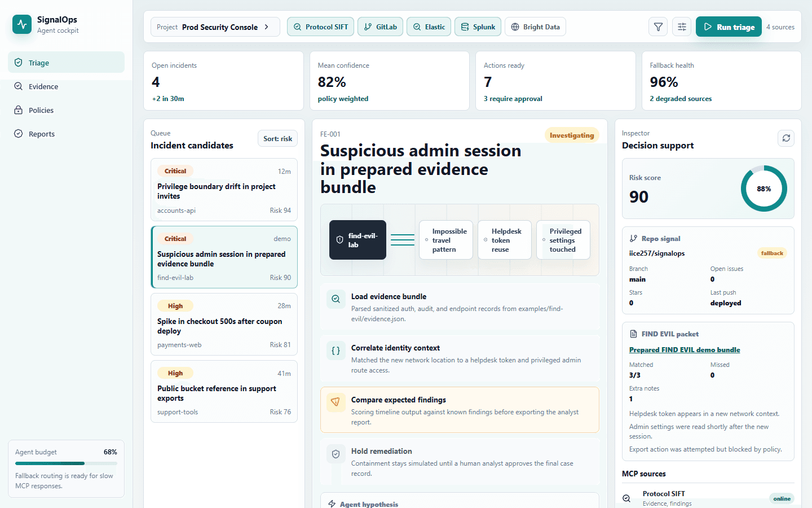Viewport: 812px width, 508px height.
Task: Toggle the Splunk source chip
Action: coord(478,27)
